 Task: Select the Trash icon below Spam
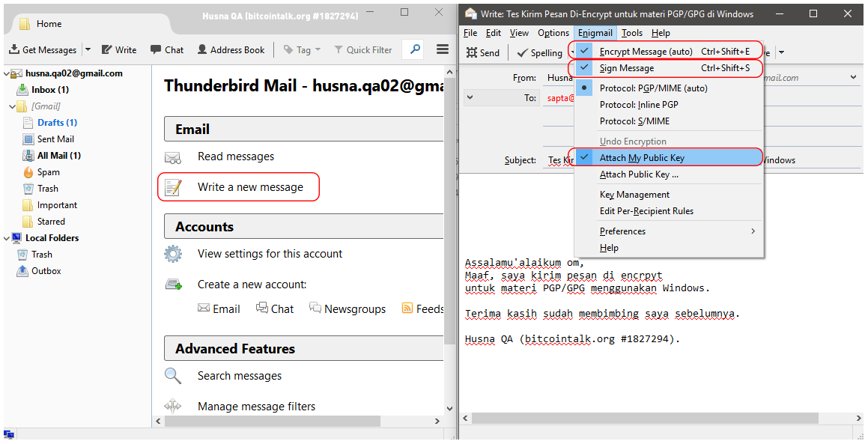point(28,189)
